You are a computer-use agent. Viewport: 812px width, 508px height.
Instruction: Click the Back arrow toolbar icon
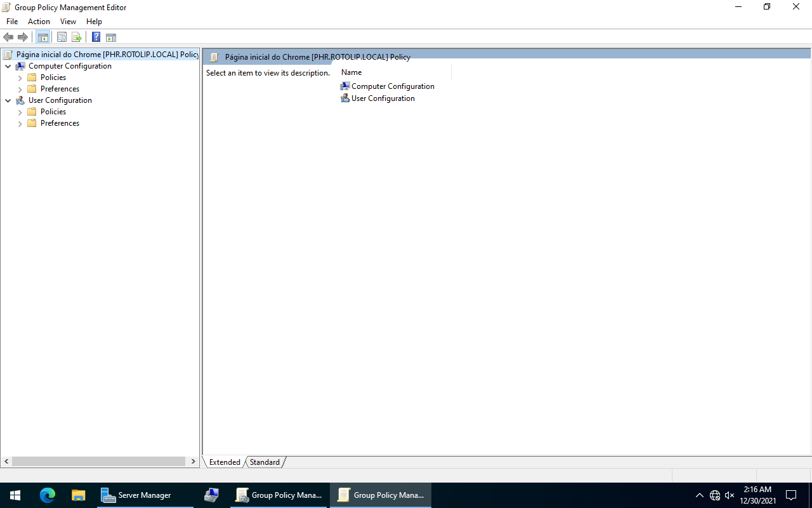point(8,37)
